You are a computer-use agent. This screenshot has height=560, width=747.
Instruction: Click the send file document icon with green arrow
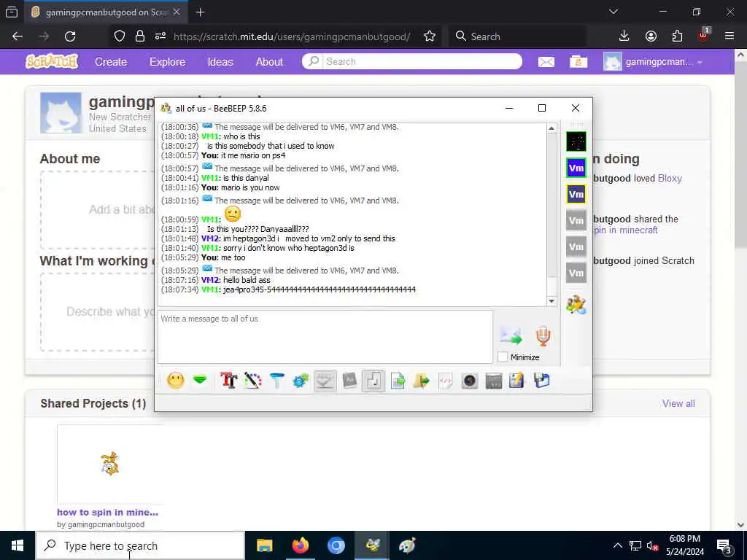398,381
